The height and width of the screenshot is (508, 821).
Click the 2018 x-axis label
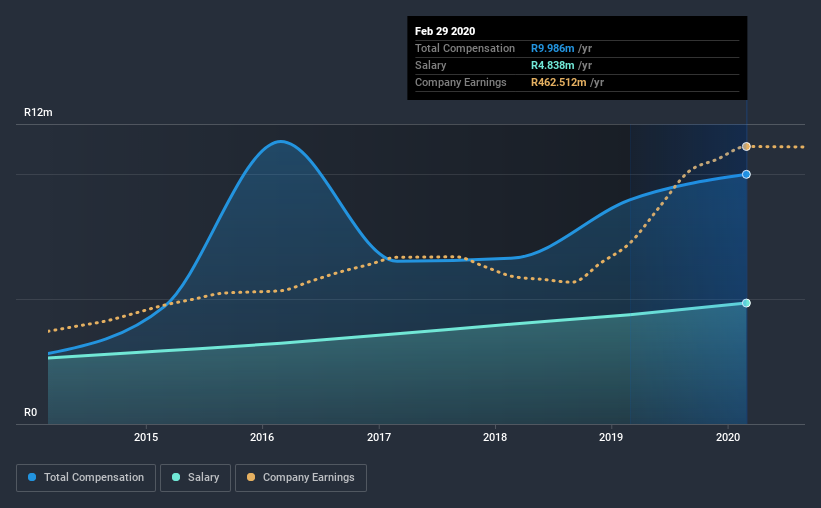495,437
